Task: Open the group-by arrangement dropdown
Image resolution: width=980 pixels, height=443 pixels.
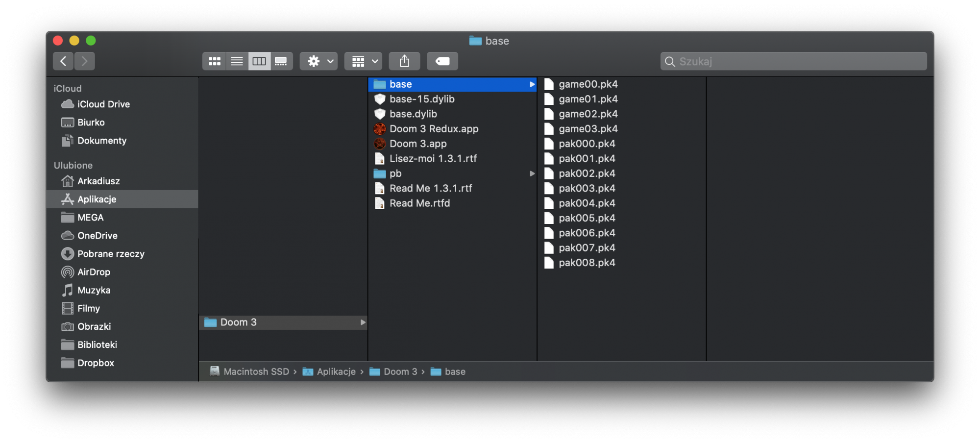Action: tap(363, 61)
